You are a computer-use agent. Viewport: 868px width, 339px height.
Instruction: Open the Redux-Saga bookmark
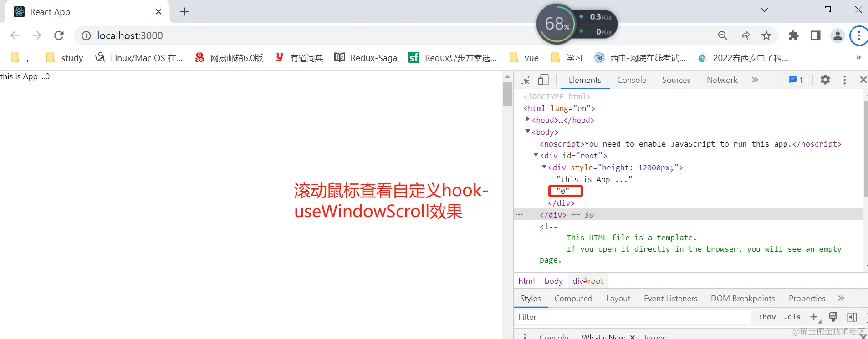366,58
